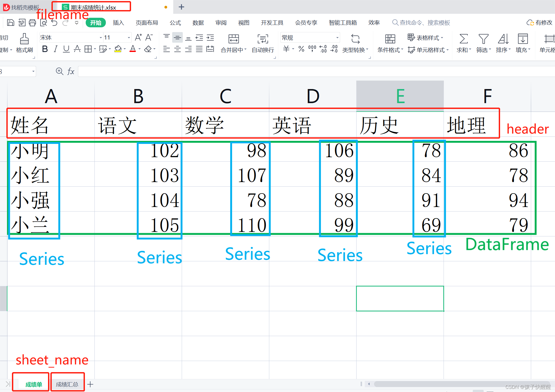
Task: Click the Print icon
Action: pos(32,23)
